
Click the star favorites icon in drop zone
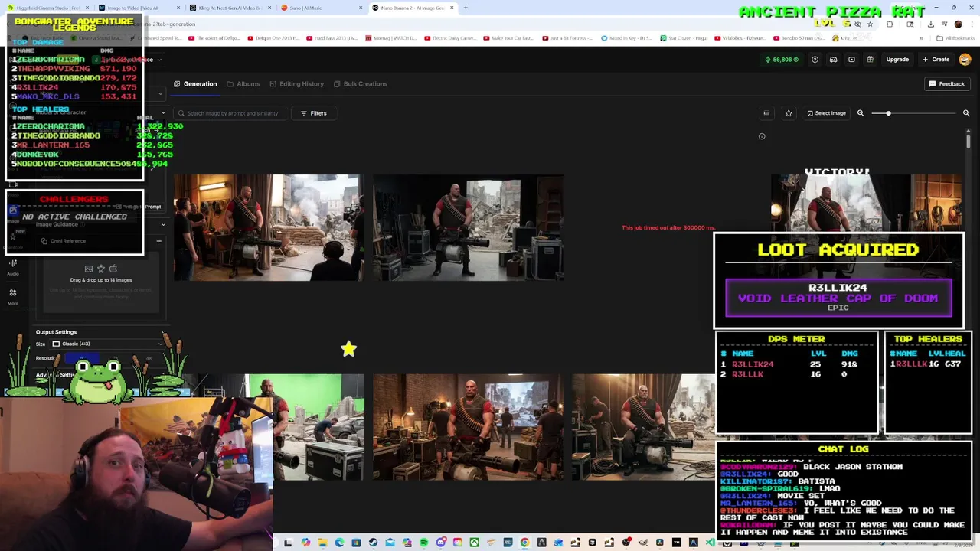click(101, 269)
